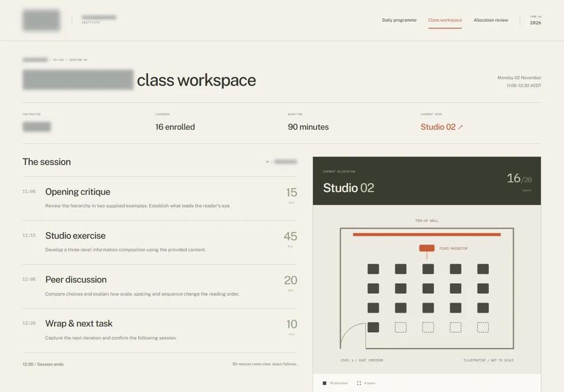The height and width of the screenshot is (392, 564).
Task: Click 'ILLUSTRATIVE / NOT TO SCALE' caption
Action: pyautogui.click(x=488, y=360)
